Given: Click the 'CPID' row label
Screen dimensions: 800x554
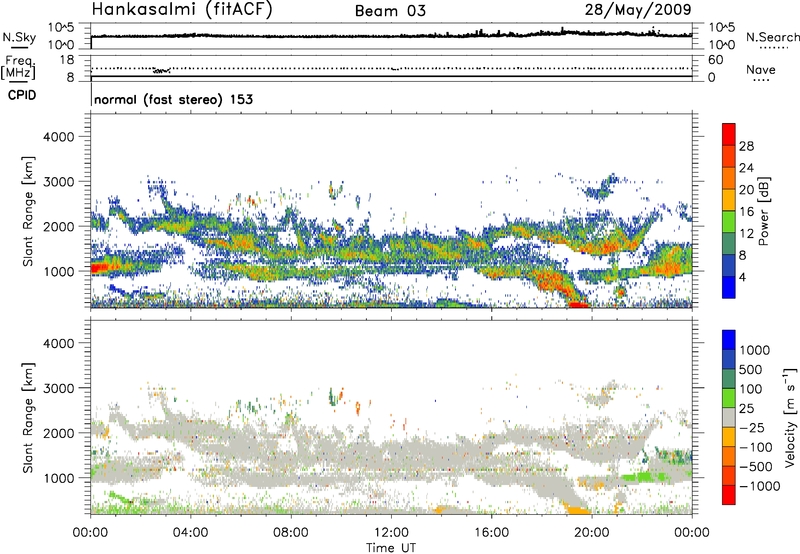Looking at the screenshot, I should [x=22, y=95].
